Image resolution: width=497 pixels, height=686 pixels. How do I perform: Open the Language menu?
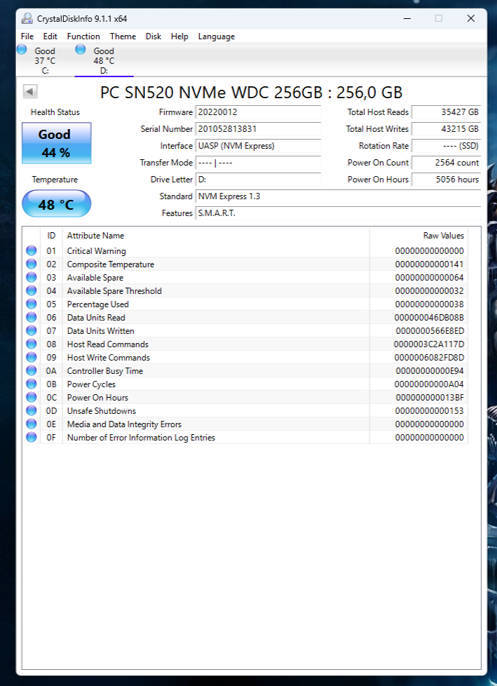pyautogui.click(x=216, y=36)
